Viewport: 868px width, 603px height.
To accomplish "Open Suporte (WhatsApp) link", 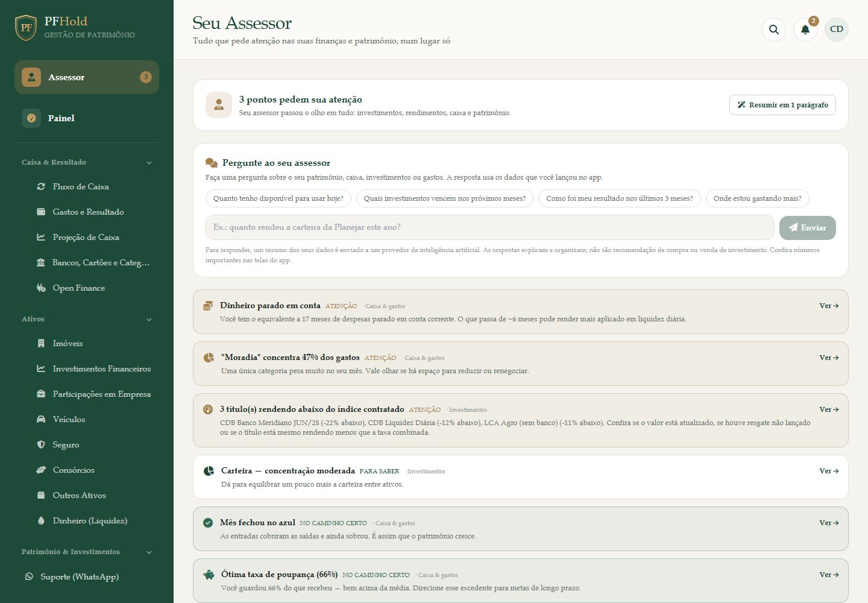I will [80, 577].
